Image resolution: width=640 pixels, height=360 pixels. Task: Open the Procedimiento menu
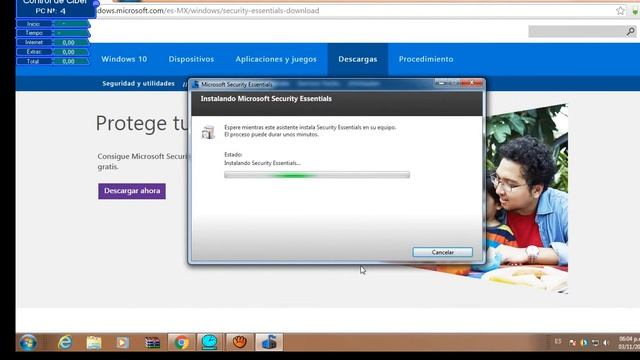pos(426,59)
